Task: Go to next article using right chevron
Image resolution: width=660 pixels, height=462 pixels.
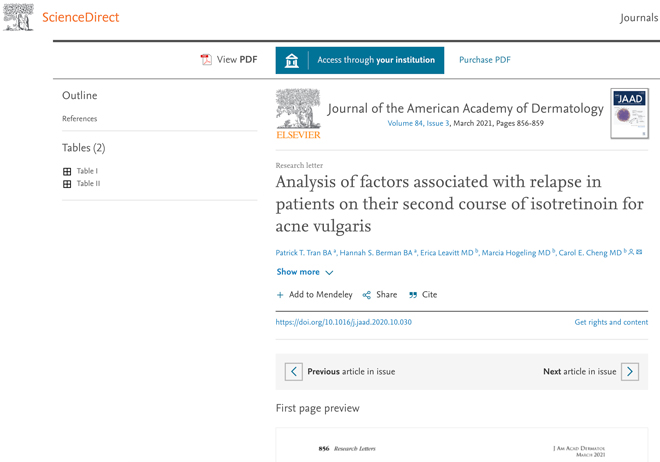Action: (630, 372)
